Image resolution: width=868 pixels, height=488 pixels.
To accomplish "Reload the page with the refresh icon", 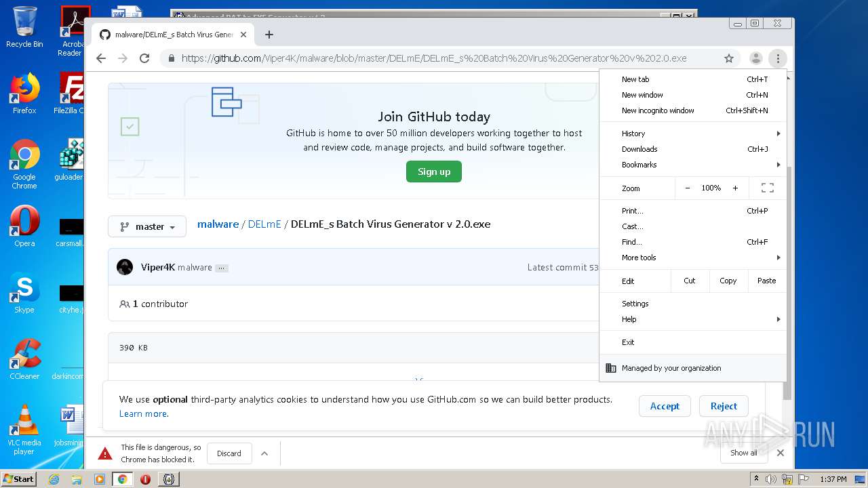I will (x=144, y=58).
